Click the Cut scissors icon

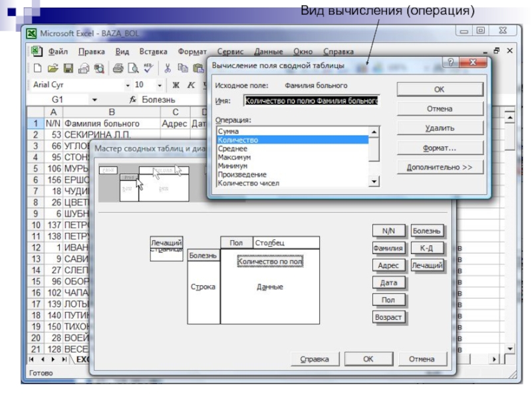coord(168,68)
